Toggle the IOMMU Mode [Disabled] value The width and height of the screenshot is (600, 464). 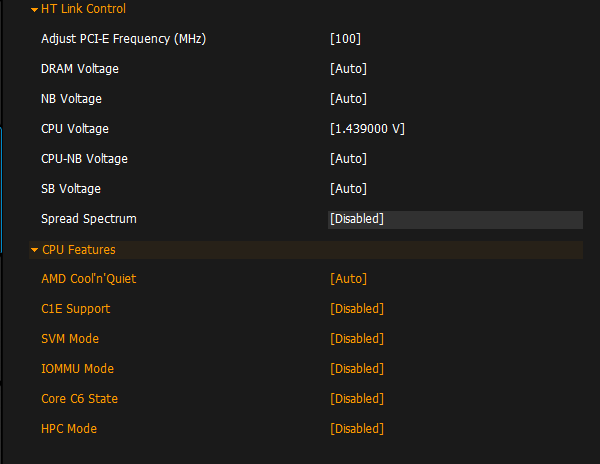click(357, 369)
